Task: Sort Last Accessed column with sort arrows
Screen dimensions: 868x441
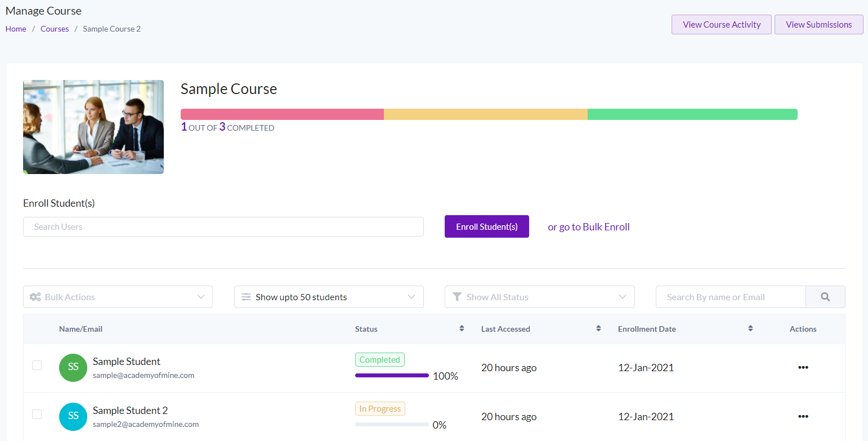Action: [x=598, y=328]
